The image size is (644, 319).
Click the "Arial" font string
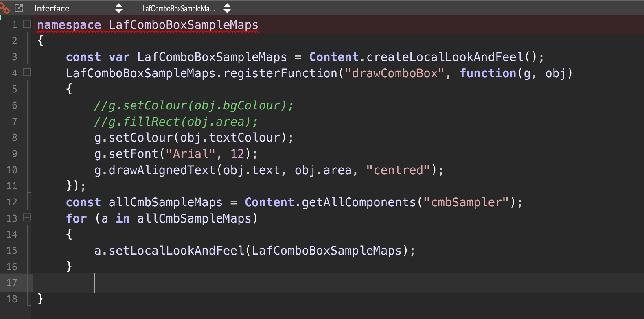point(190,154)
